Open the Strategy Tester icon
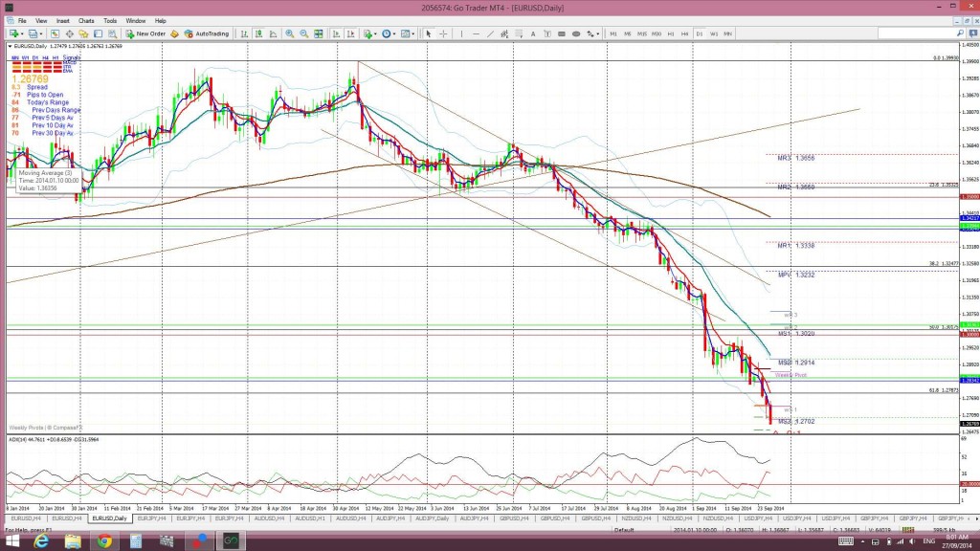The width and height of the screenshot is (980, 551). point(113,33)
